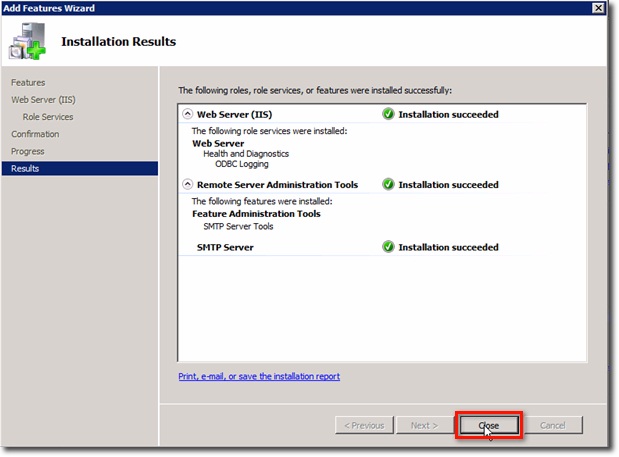
Task: Click Installation succeeded text for SMTP Server
Action: [x=448, y=247]
